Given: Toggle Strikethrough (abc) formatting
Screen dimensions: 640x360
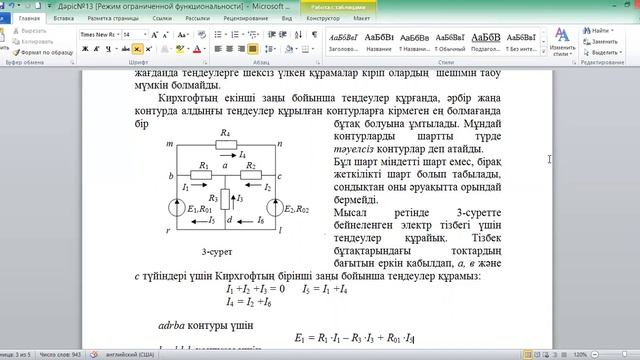Looking at the screenshot, I should click(125, 49).
